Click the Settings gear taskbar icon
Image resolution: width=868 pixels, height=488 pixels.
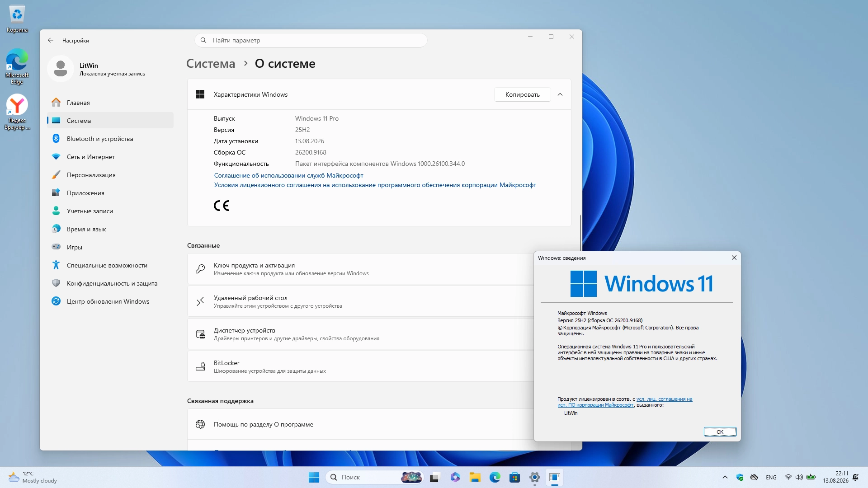tap(535, 477)
